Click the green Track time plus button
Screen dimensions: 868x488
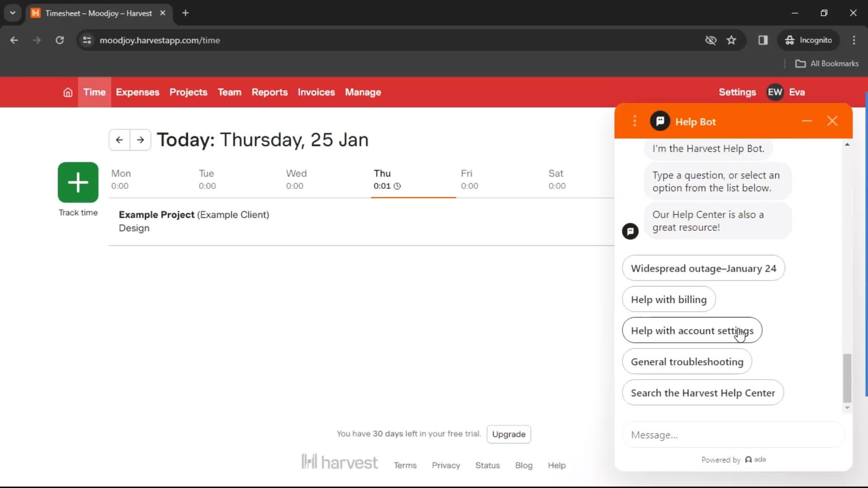click(78, 182)
